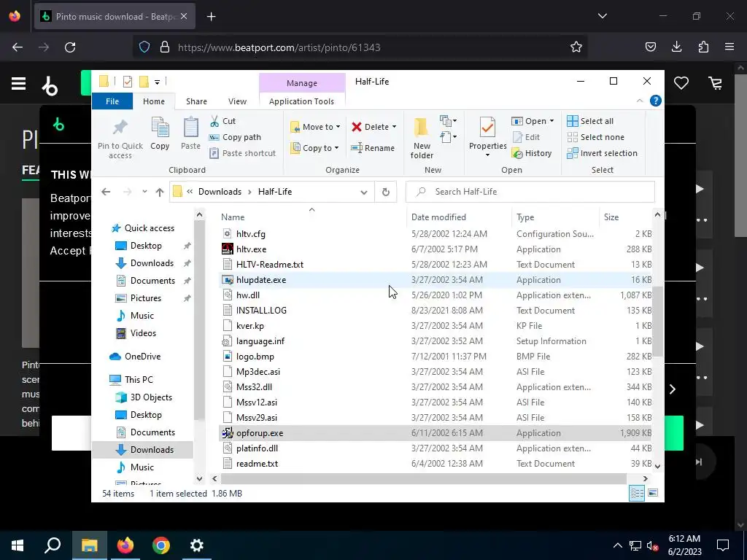Screen dimensions: 747x560
Task: Collapse the Explorer ribbon chevron
Action: (x=640, y=101)
